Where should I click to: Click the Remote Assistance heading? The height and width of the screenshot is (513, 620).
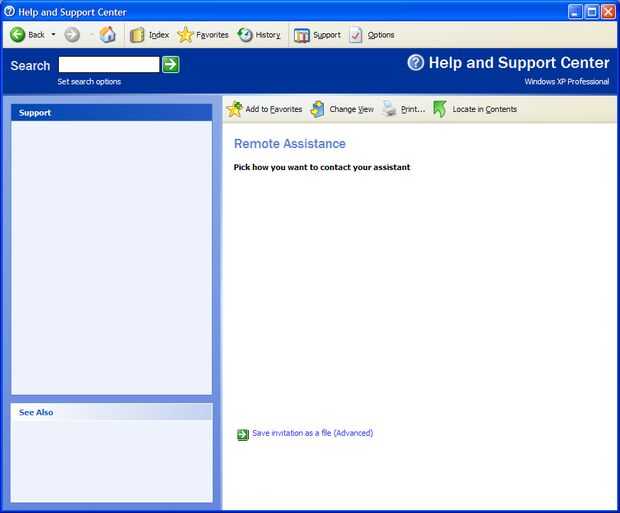290,144
